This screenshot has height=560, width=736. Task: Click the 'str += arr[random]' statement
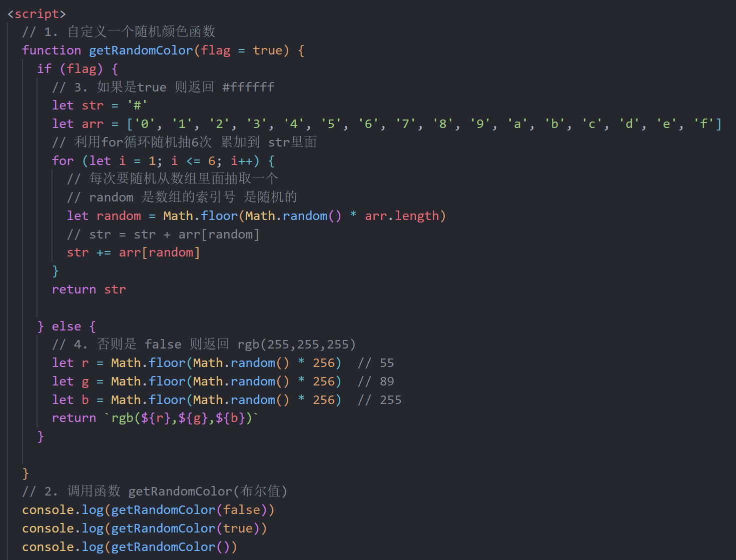pyautogui.click(x=134, y=252)
